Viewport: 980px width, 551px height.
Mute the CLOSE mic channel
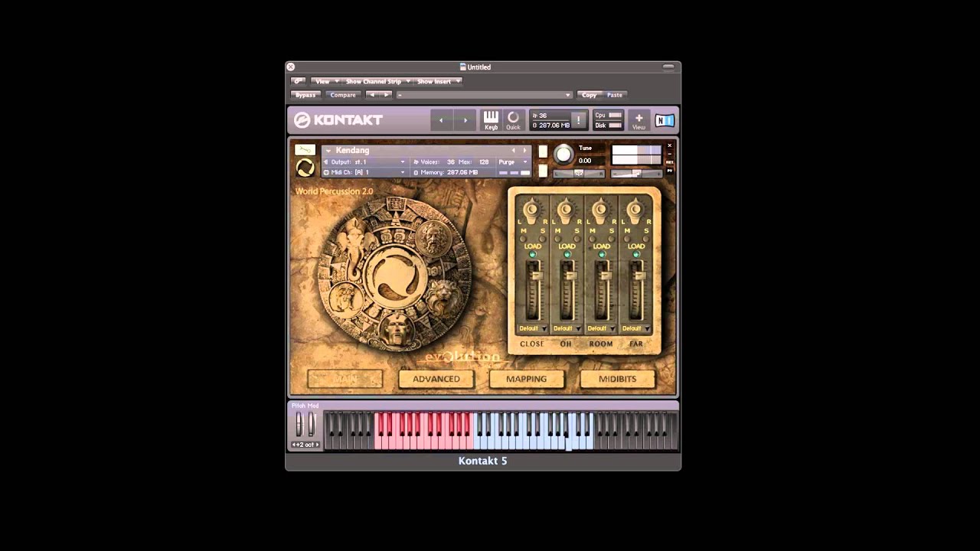click(524, 238)
